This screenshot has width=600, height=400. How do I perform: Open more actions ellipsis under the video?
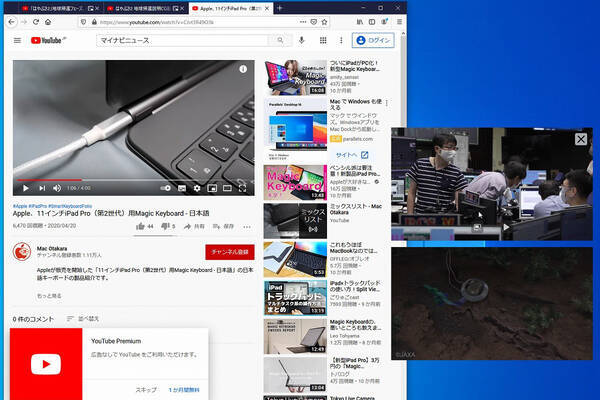tap(247, 227)
